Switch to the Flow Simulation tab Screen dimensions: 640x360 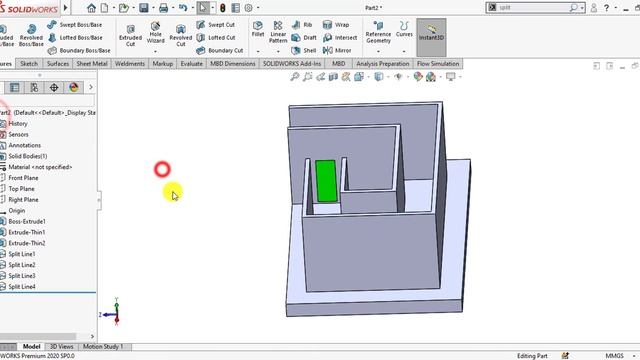438,64
